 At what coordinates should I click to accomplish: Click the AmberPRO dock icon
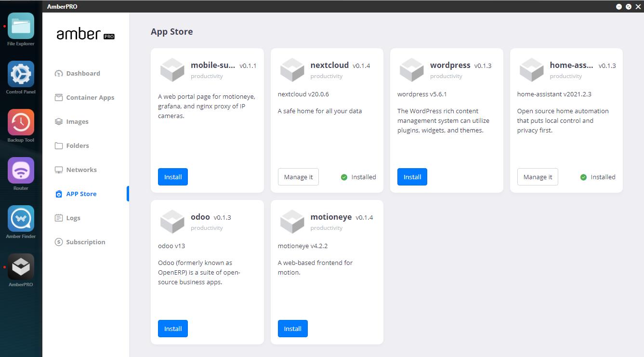click(21, 267)
